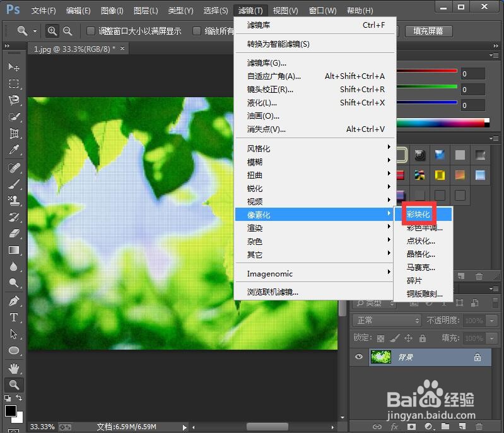The width and height of the screenshot is (504, 433).
Task: Select the Move tool
Action: [x=13, y=67]
